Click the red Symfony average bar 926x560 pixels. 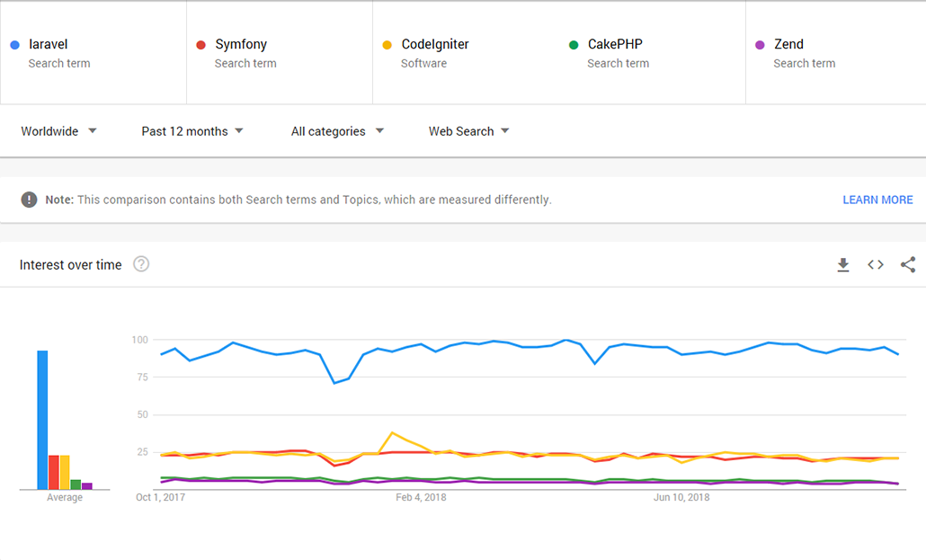(x=53, y=472)
